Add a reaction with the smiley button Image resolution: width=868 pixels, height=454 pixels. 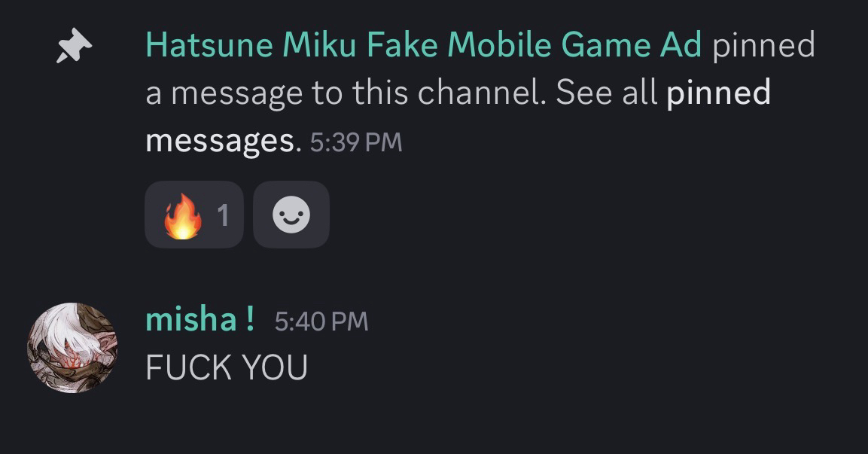[x=291, y=215]
